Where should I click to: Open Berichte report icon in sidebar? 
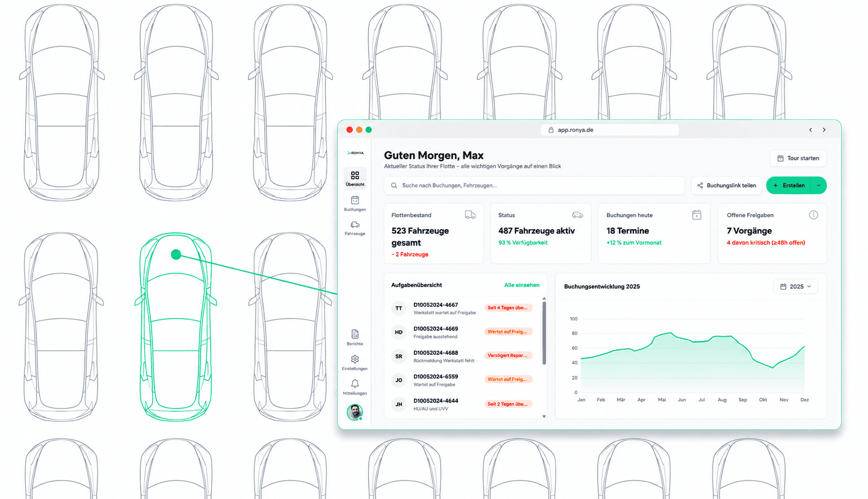click(355, 334)
